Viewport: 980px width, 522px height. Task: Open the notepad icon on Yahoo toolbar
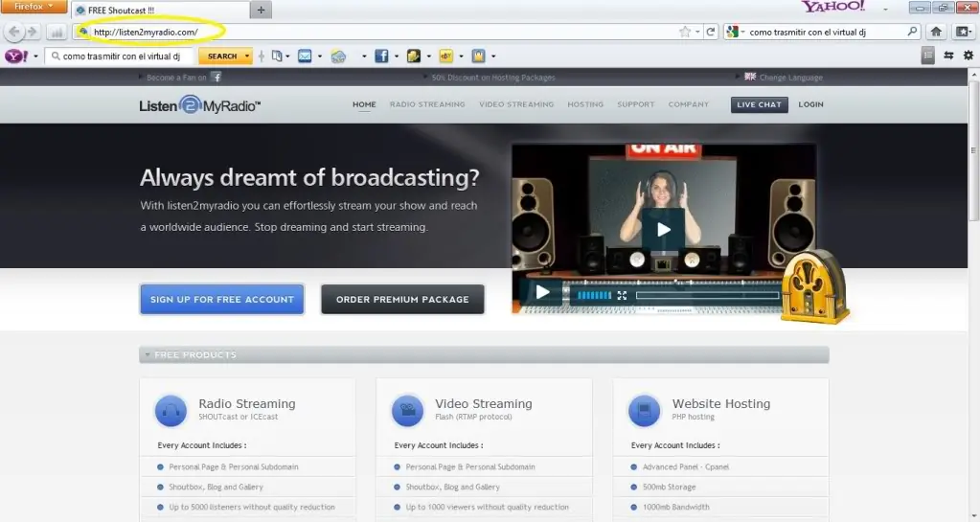(x=413, y=57)
